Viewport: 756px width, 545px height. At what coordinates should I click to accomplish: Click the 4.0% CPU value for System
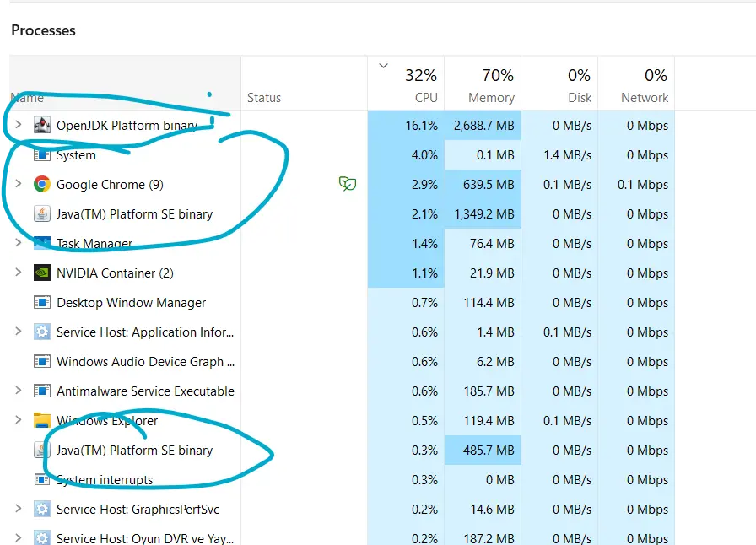(424, 155)
